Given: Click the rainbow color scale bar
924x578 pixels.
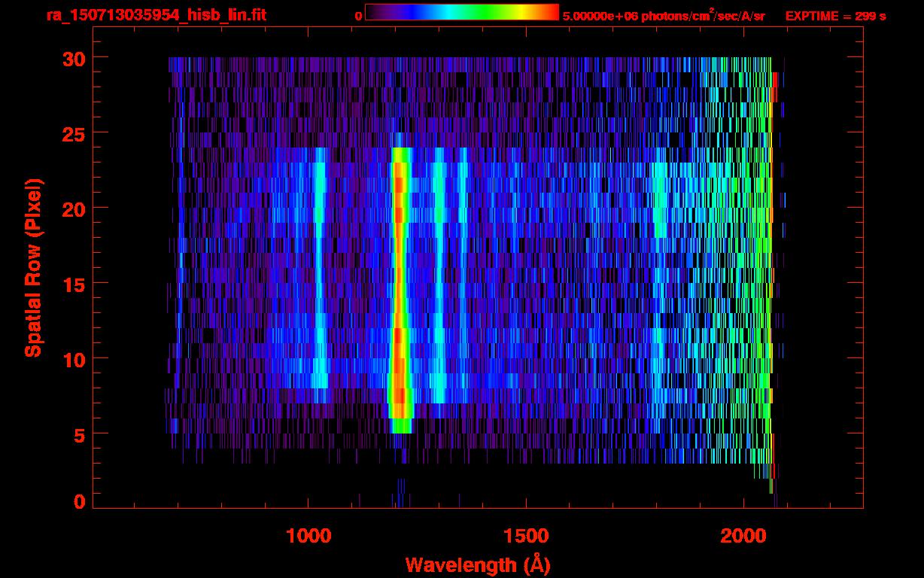Looking at the screenshot, I should 462,12.
